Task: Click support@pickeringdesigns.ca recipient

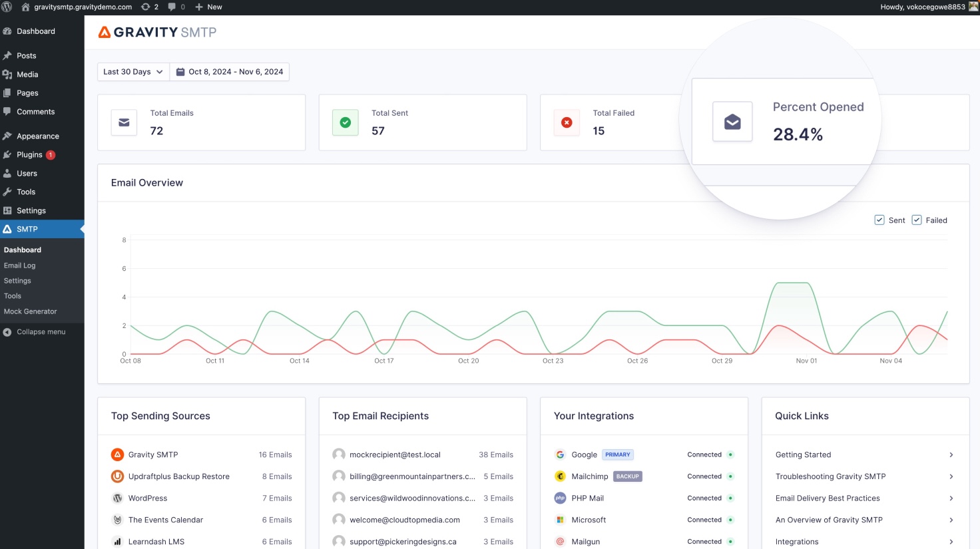Action: (403, 542)
